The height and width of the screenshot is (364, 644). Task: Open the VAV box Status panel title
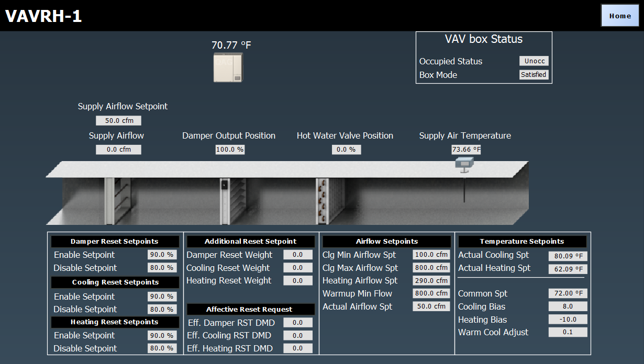483,39
